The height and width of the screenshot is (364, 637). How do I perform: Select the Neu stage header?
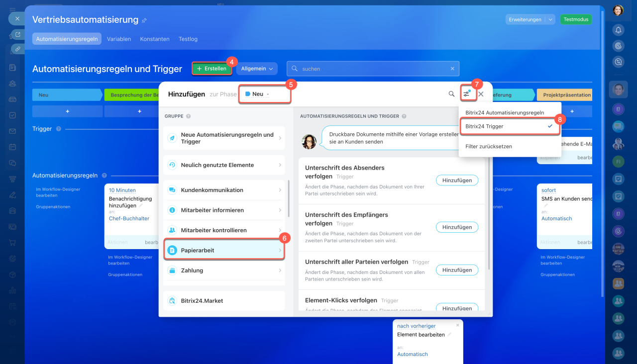point(67,95)
